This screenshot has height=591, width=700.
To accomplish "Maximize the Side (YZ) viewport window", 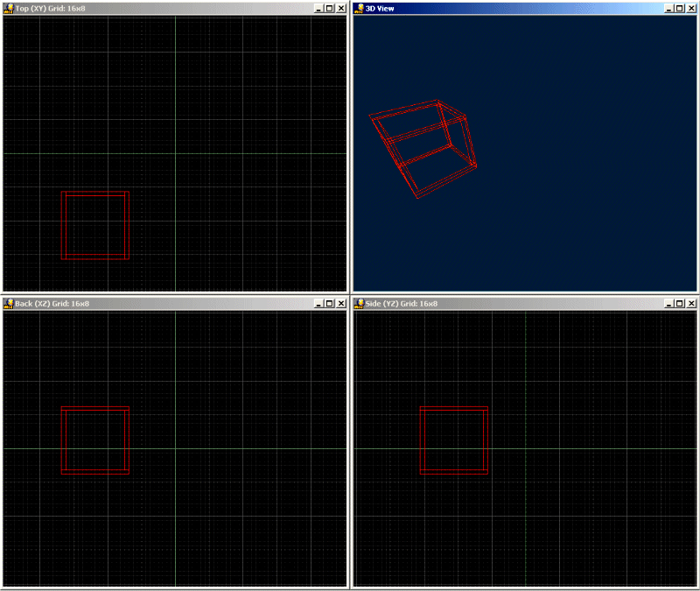I will 680,303.
